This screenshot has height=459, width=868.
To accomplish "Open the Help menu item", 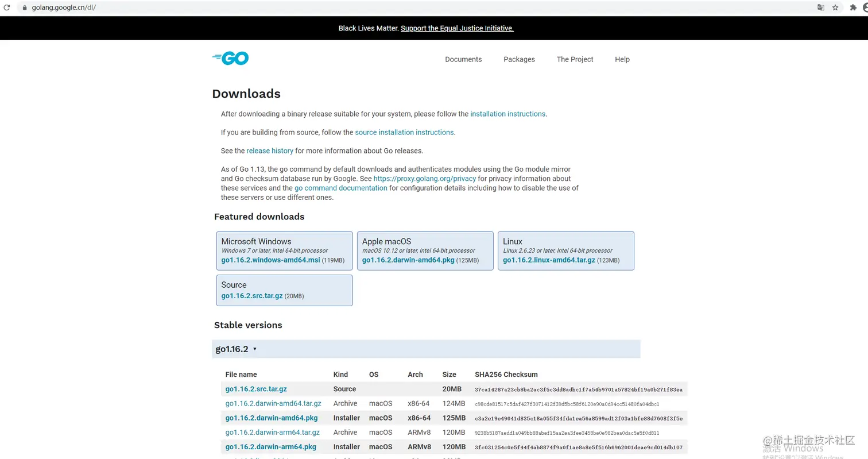I will pos(622,59).
